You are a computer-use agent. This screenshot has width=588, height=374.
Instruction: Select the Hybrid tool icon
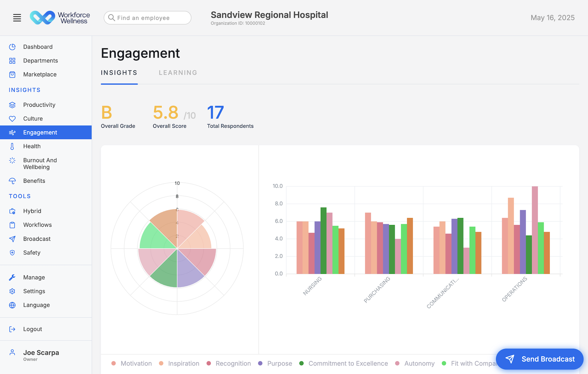12,211
